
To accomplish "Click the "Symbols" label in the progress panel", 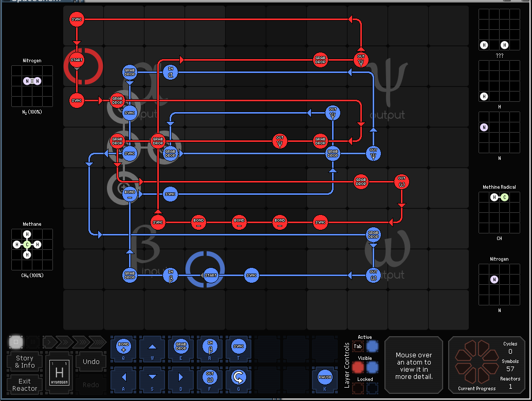I will [x=510, y=361].
